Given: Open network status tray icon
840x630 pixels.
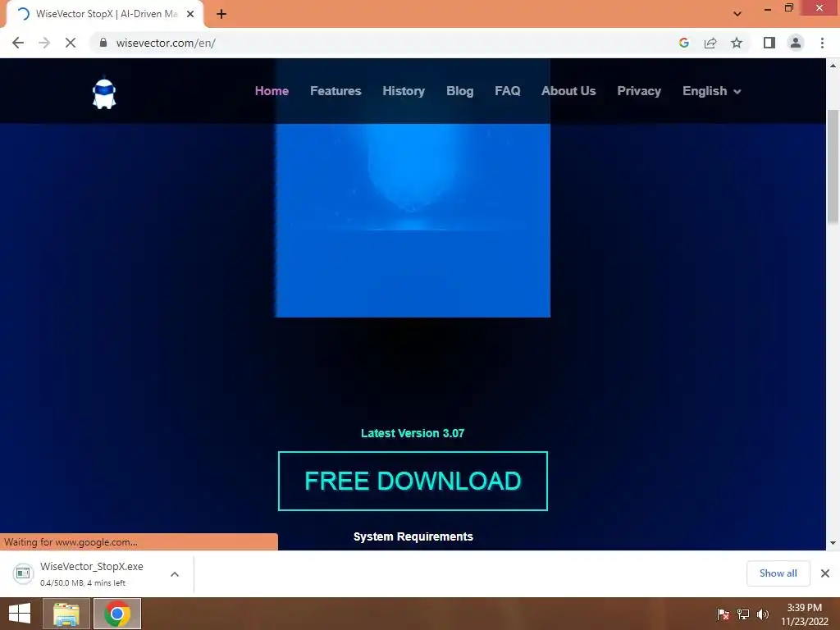Looking at the screenshot, I should [x=743, y=614].
